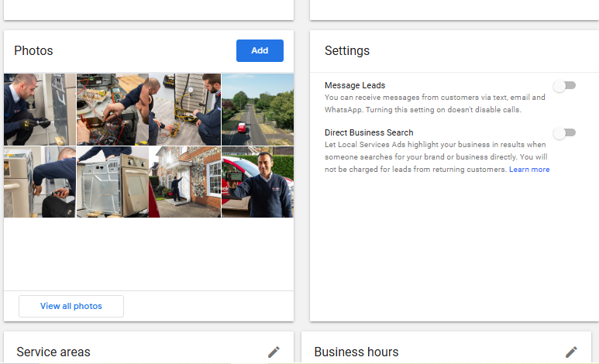
Task: Select the Business hours heading
Action: tap(356, 352)
